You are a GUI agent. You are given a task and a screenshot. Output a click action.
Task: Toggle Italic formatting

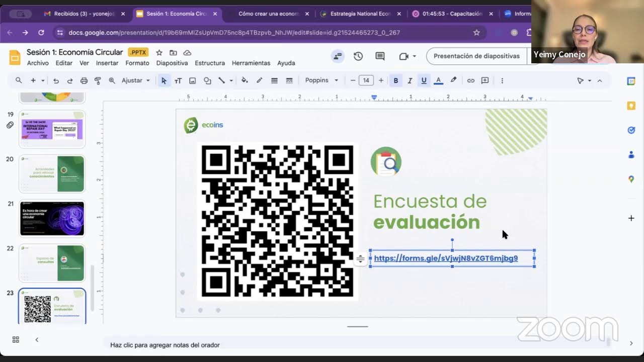click(x=410, y=80)
